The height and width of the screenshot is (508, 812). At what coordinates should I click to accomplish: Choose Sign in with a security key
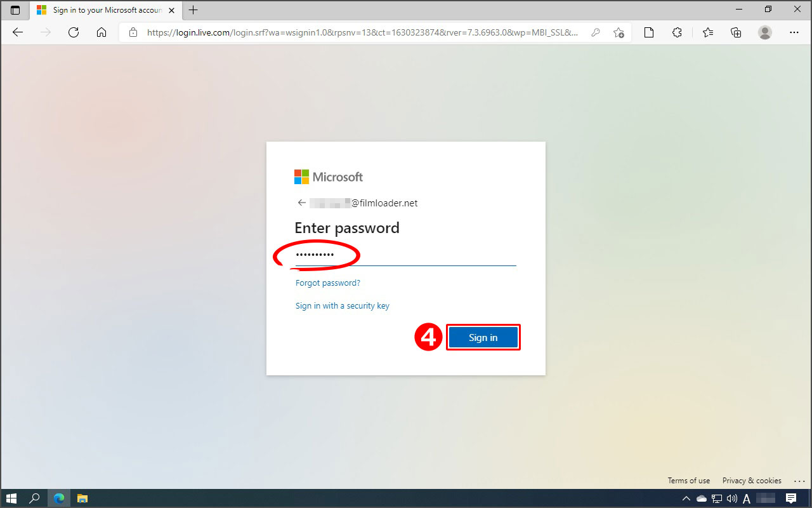click(343, 306)
